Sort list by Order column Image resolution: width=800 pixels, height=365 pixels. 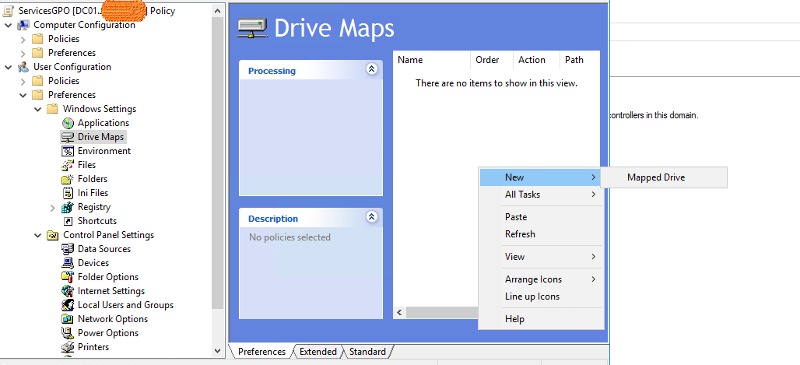pyautogui.click(x=491, y=60)
